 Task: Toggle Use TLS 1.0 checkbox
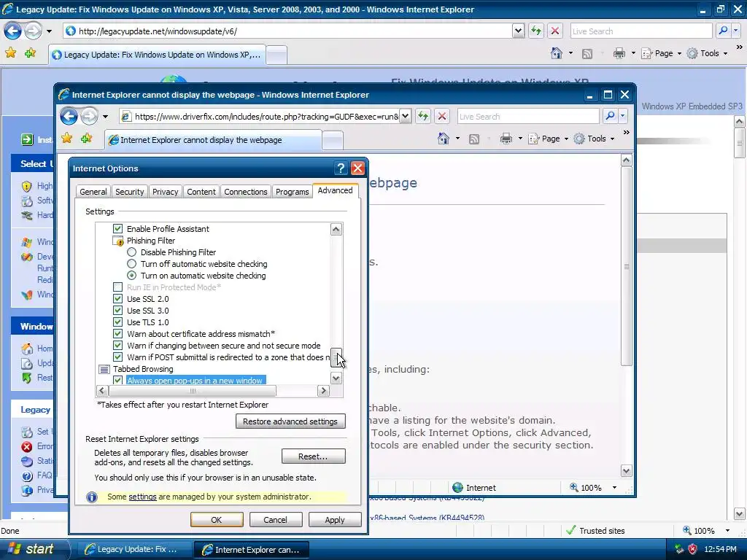[x=117, y=322]
